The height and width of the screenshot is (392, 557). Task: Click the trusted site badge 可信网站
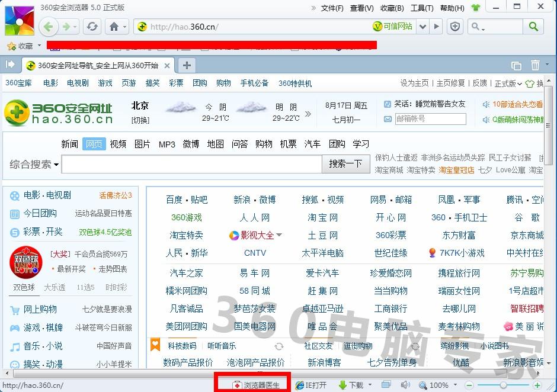pyautogui.click(x=392, y=26)
